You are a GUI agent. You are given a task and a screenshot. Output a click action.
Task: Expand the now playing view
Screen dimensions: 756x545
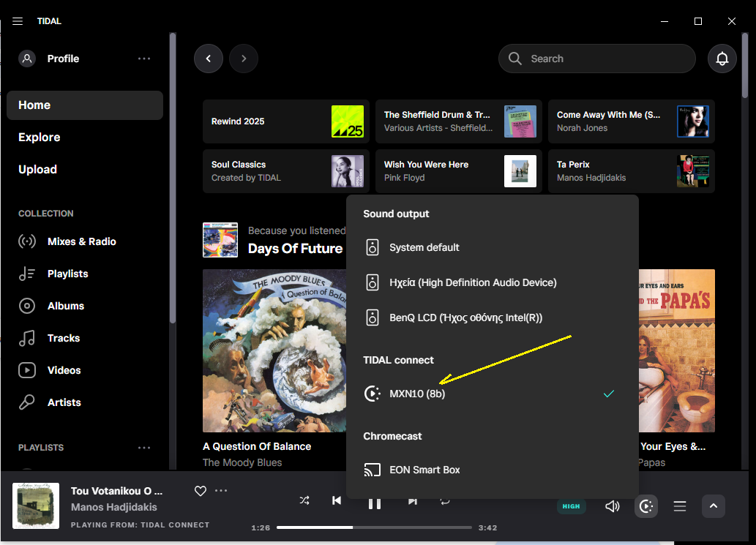click(x=714, y=505)
